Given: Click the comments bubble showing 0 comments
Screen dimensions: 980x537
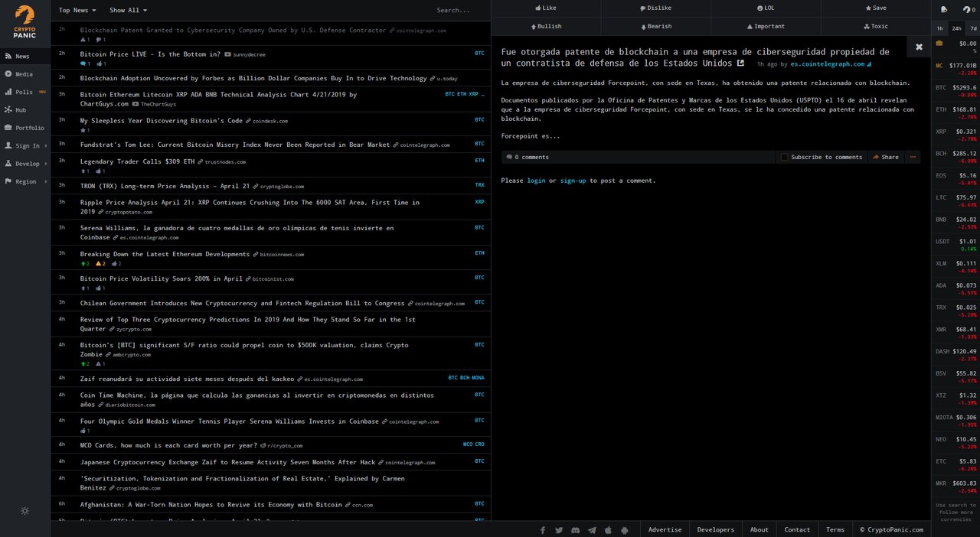Looking at the screenshot, I should pos(508,157).
